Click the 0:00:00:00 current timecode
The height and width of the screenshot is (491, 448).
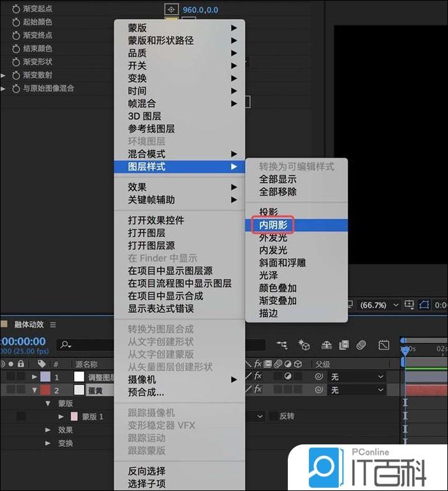23,342
